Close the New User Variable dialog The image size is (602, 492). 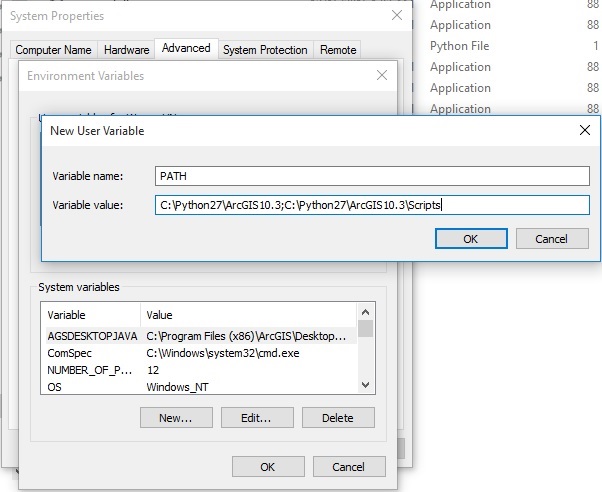[x=585, y=130]
